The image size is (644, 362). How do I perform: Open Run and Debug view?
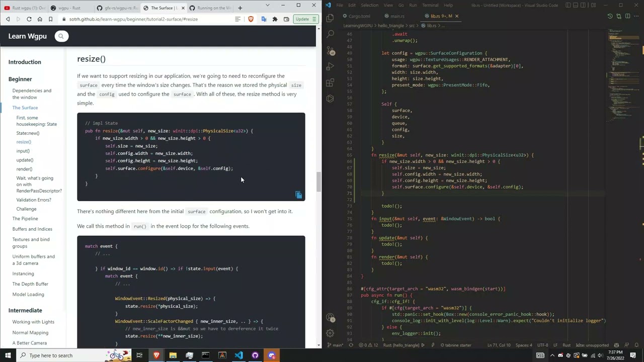point(330,67)
